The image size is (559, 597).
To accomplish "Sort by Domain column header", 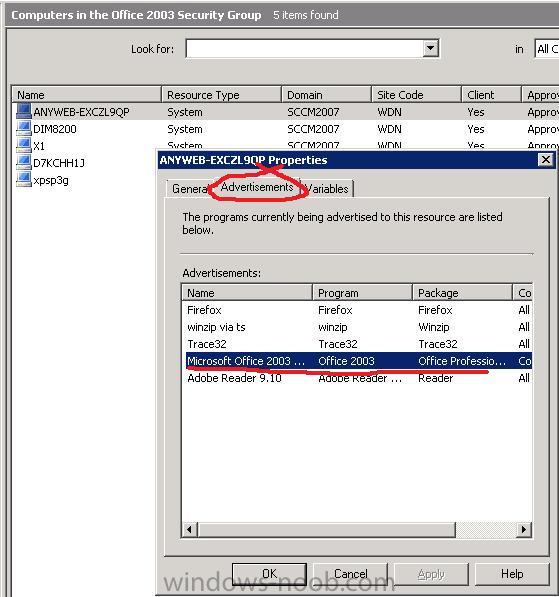I will point(326,94).
